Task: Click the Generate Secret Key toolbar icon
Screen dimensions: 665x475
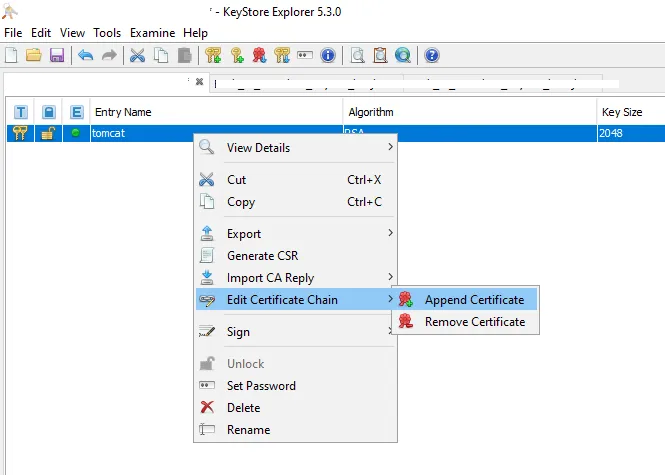Action: (x=237, y=55)
